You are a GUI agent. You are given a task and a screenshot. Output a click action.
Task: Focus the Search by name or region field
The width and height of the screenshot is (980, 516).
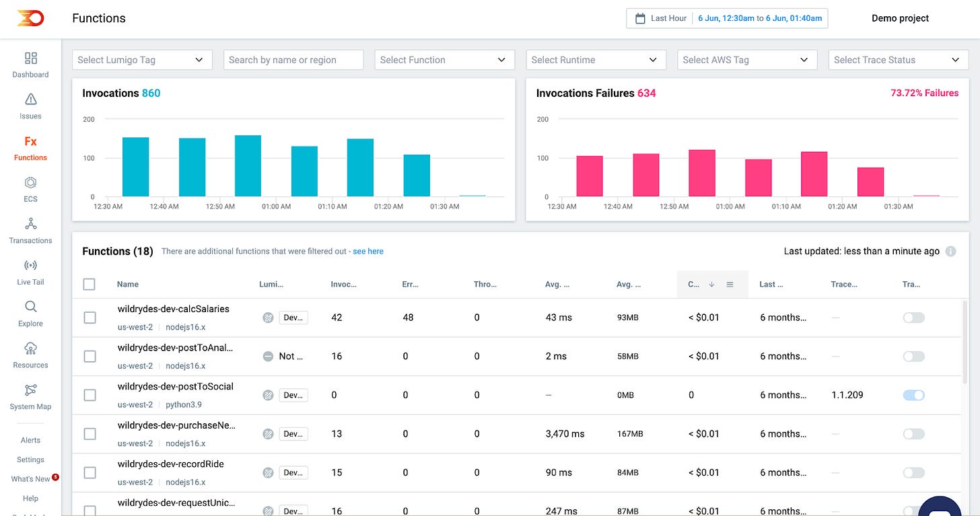(293, 60)
